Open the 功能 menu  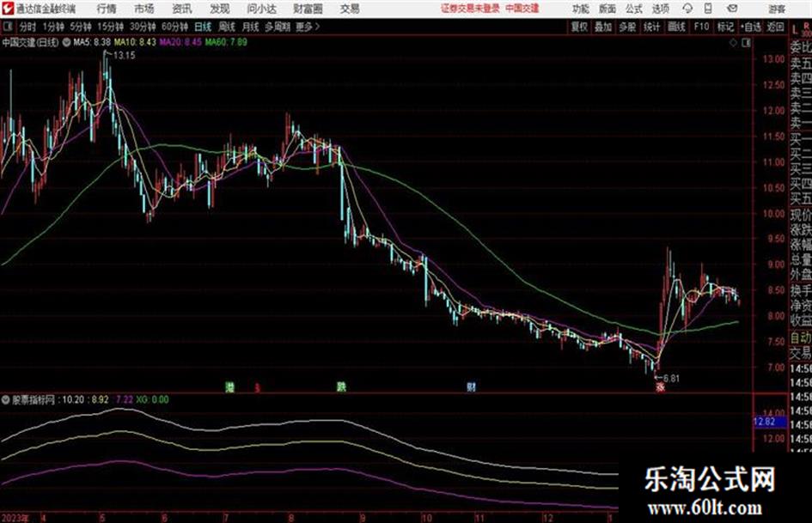(581, 9)
